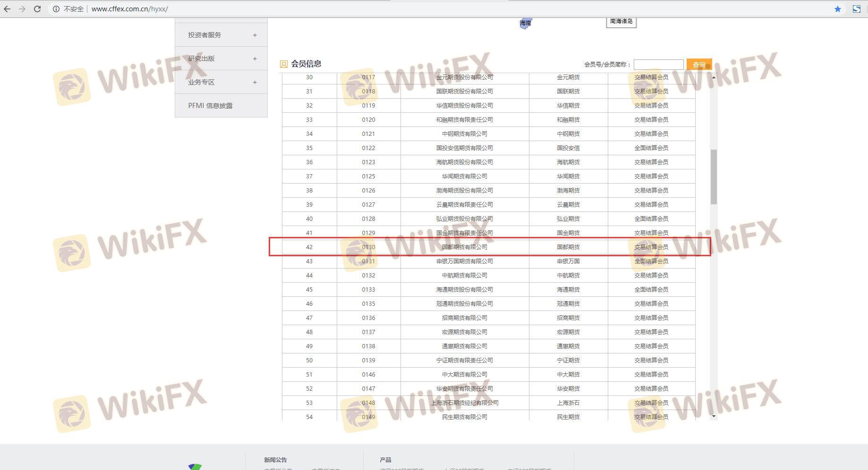Click the 会员信息 section icon
This screenshot has height=470, width=868.
pyautogui.click(x=284, y=64)
